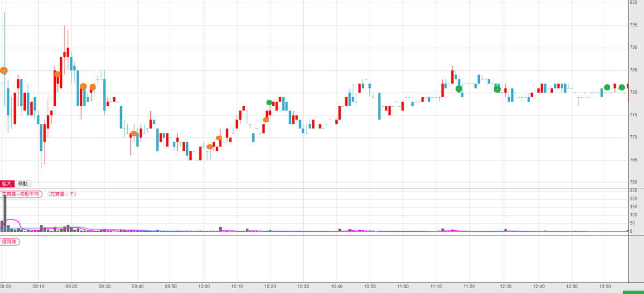
Task: Click the 795 price axis label
Action: (633, 25)
